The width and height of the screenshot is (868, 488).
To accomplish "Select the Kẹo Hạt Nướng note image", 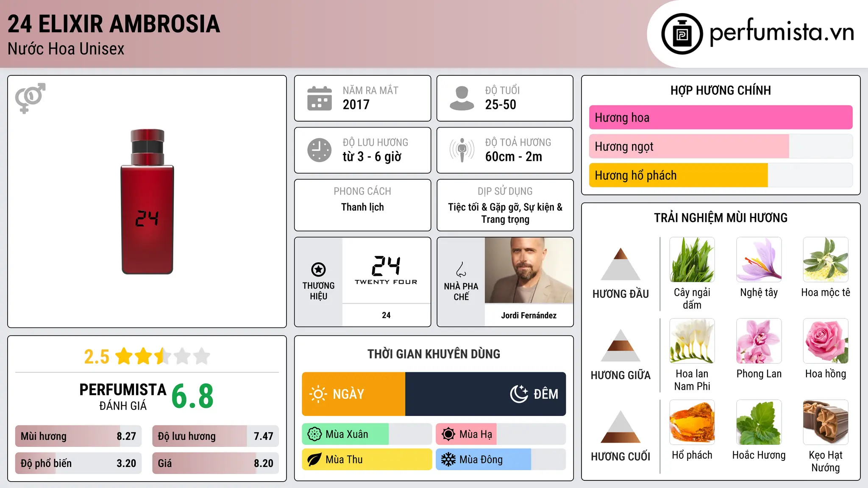I will (826, 422).
